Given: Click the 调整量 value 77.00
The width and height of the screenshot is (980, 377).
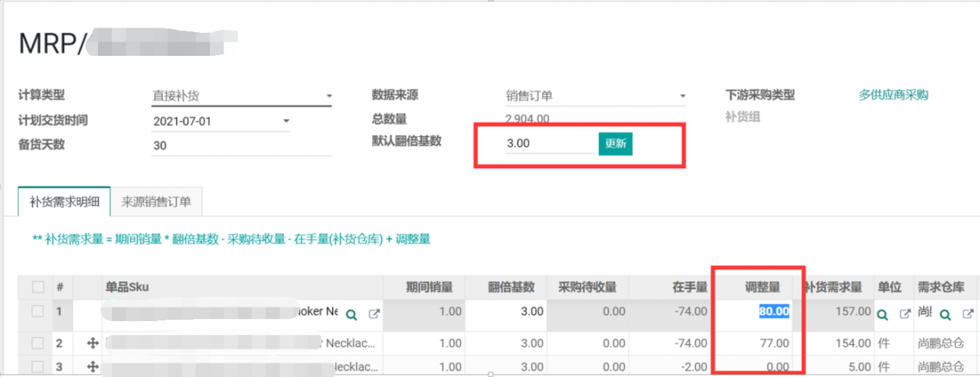Looking at the screenshot, I should click(x=773, y=343).
